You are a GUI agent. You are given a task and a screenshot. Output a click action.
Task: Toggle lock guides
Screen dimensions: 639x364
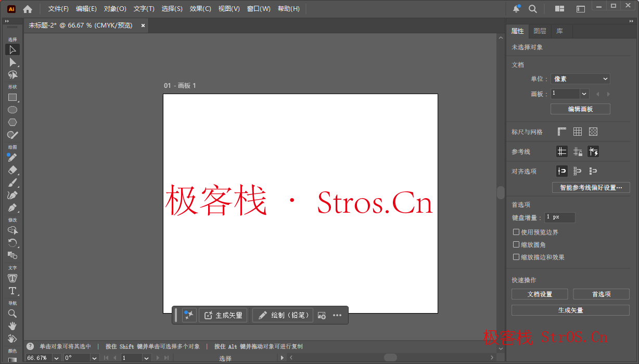(x=578, y=152)
